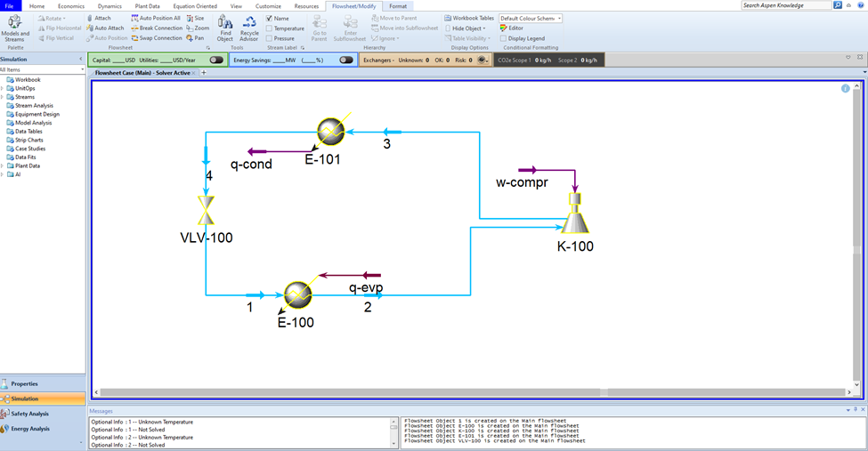Select the w-compr energy stream label
The image size is (868, 451).
(522, 182)
